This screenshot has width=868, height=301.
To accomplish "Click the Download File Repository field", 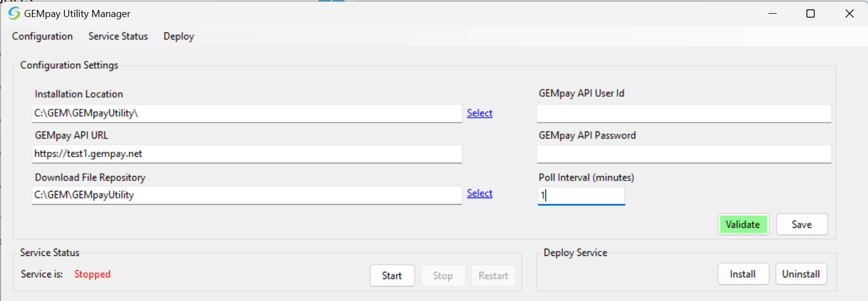I will (247, 195).
